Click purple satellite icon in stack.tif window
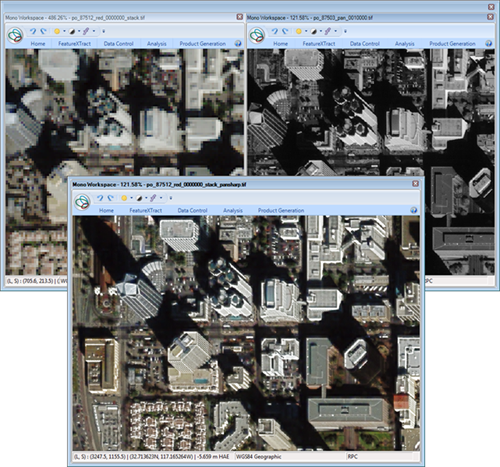 (x=86, y=31)
